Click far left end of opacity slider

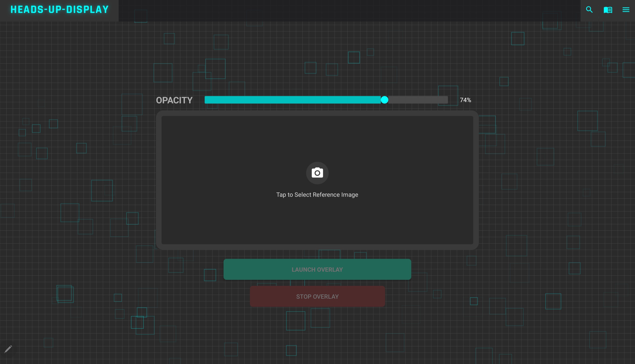coord(206,100)
